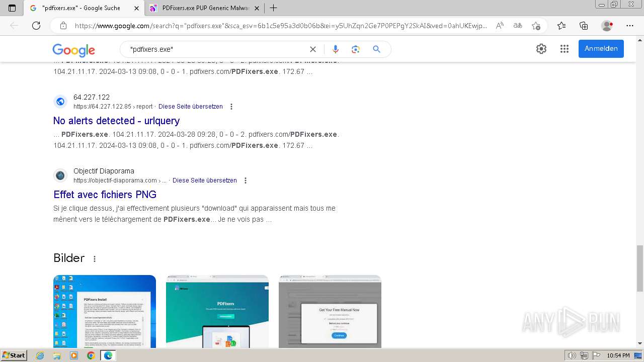Open Edge Settings and more menu
The image size is (644, 362).
tap(630, 26)
